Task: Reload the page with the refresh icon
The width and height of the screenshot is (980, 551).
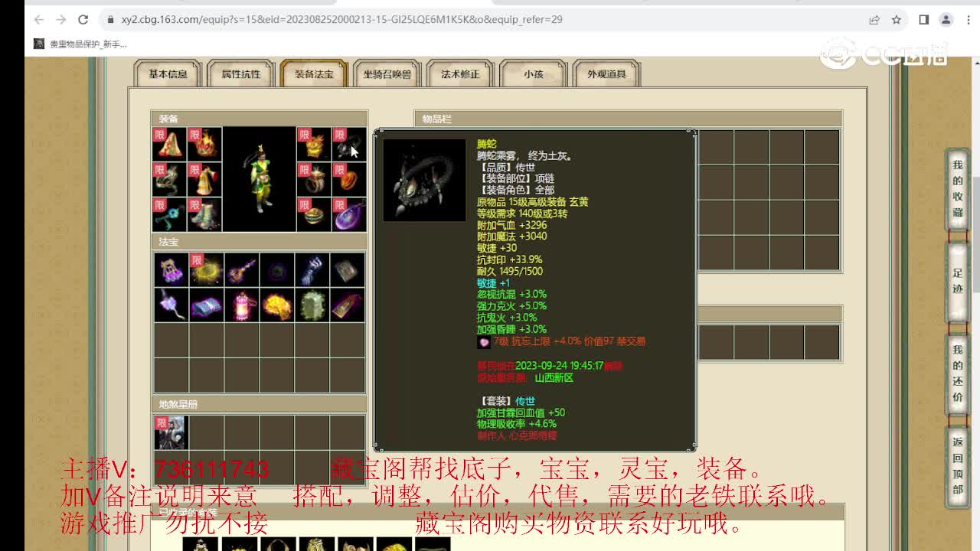Action: coord(83,20)
